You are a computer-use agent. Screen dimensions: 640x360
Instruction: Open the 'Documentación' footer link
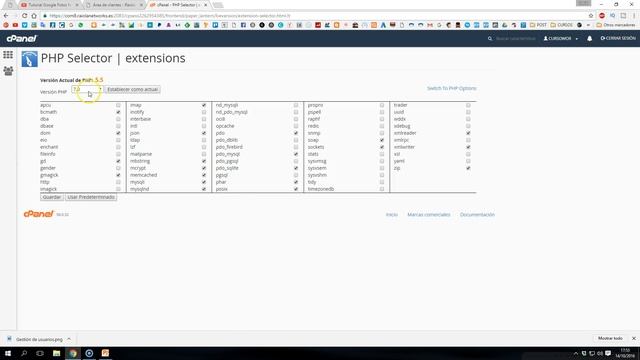click(477, 215)
